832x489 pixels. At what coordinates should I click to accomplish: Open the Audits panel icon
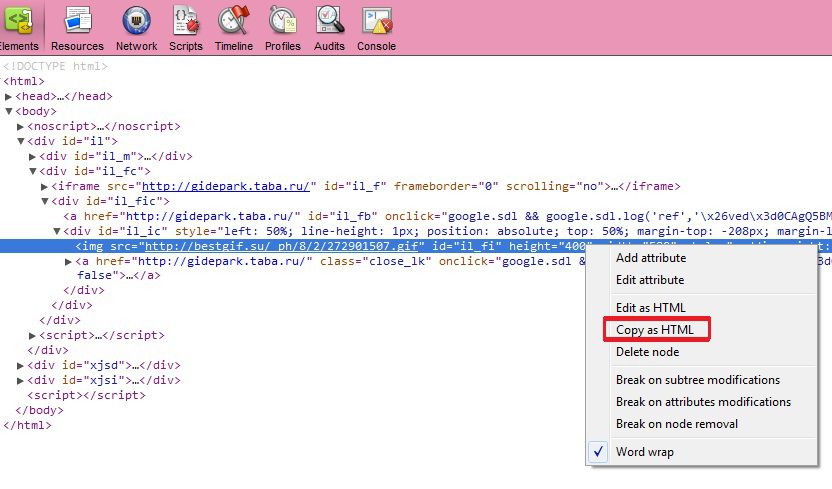point(330,21)
